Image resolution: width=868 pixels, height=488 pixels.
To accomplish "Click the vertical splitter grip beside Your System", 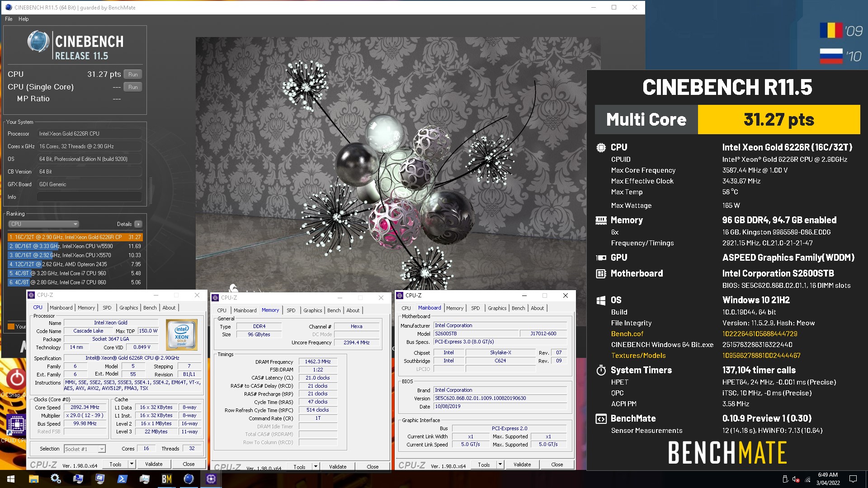I will tap(151, 191).
